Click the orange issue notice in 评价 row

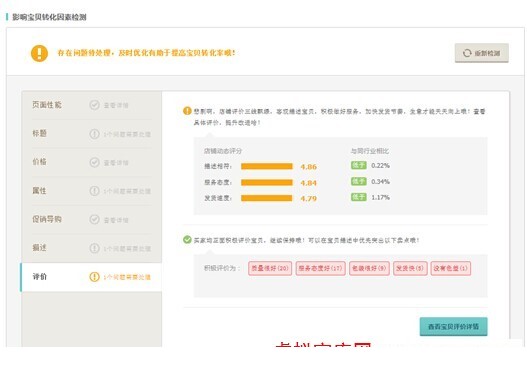(x=127, y=277)
